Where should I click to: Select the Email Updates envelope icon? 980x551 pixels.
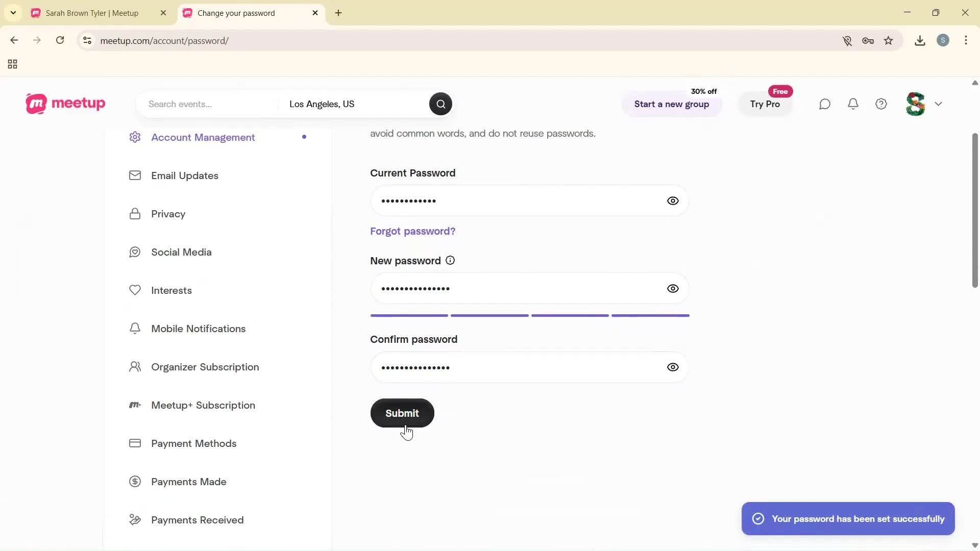(135, 175)
